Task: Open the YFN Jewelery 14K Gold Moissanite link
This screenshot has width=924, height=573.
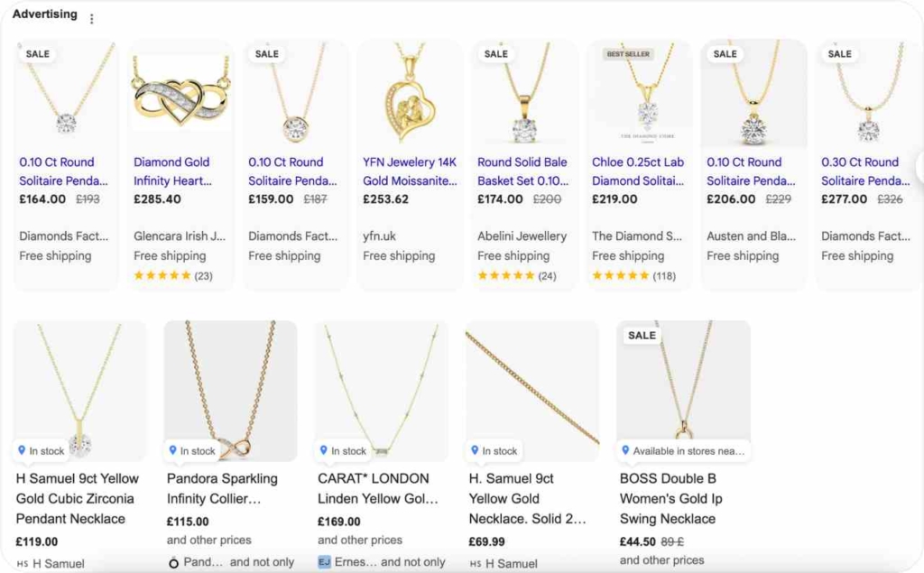Action: pyautogui.click(x=410, y=171)
